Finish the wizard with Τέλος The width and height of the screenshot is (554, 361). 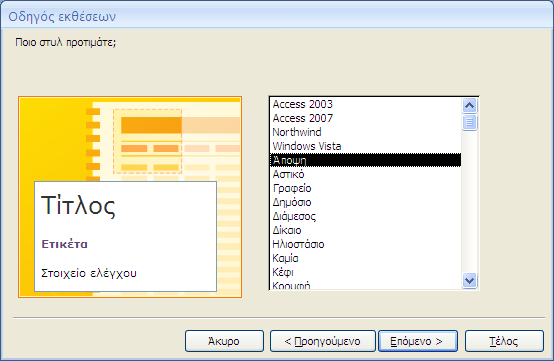tap(504, 341)
